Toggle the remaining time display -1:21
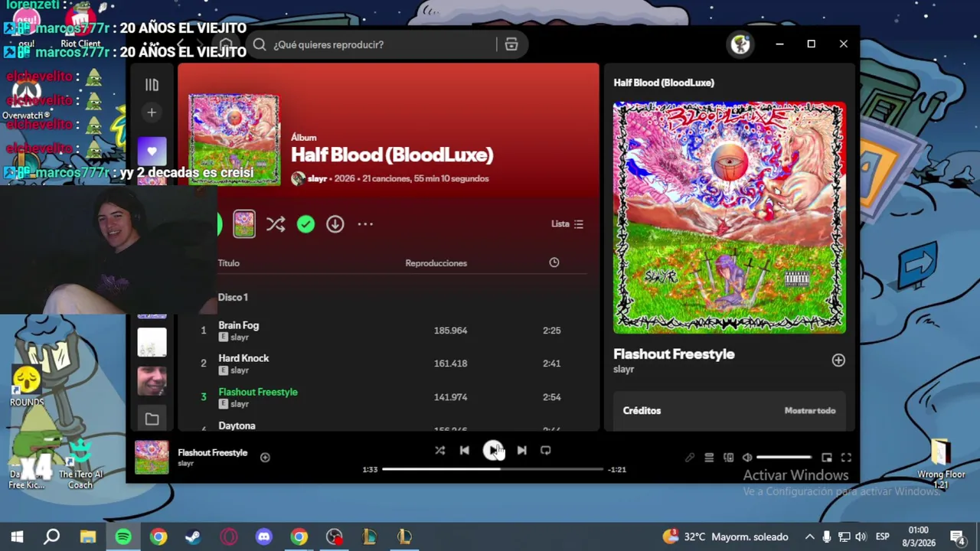Screen dimensions: 980x551 point(617,470)
